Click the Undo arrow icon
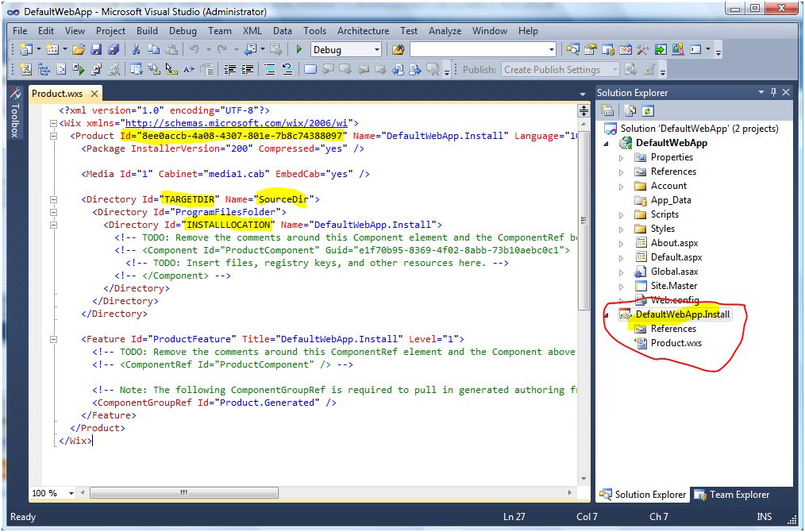The image size is (805, 532). [x=194, y=49]
